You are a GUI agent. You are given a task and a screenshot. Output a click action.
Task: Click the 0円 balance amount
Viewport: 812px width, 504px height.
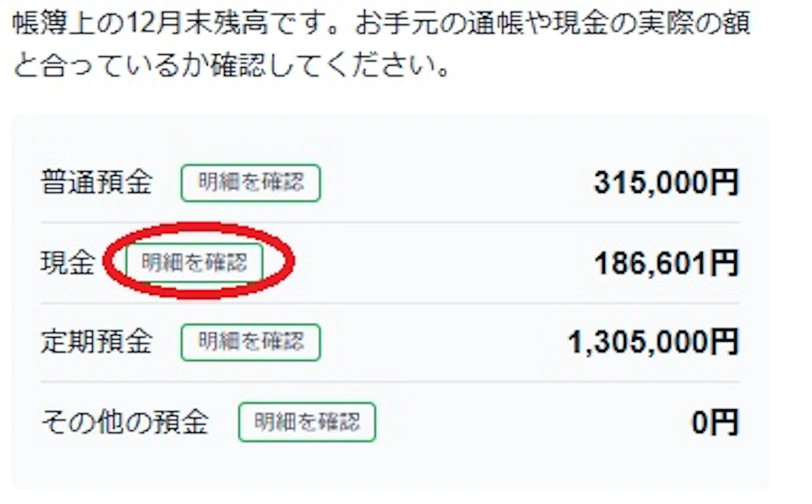(x=715, y=422)
